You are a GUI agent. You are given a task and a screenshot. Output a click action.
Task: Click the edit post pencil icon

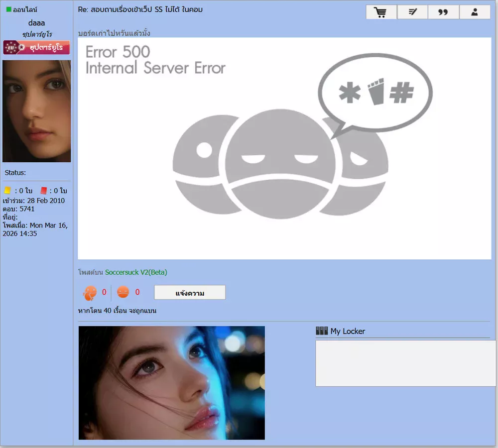pos(412,12)
